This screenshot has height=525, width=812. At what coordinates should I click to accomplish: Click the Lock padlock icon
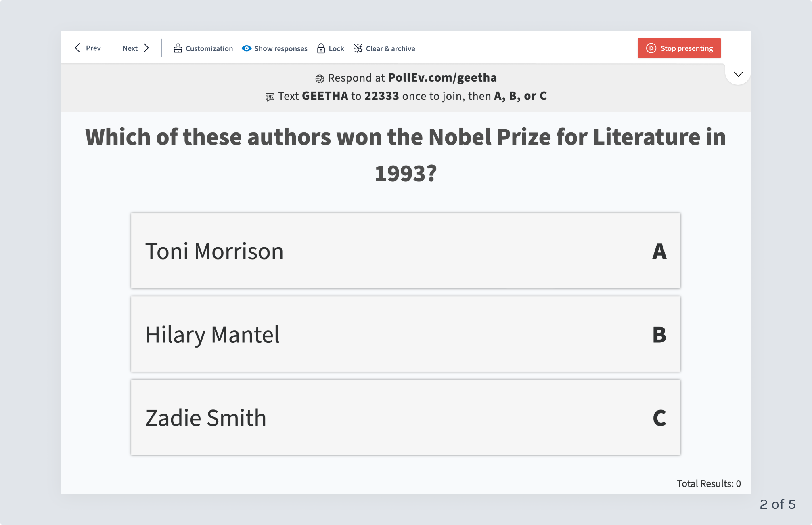click(x=321, y=48)
